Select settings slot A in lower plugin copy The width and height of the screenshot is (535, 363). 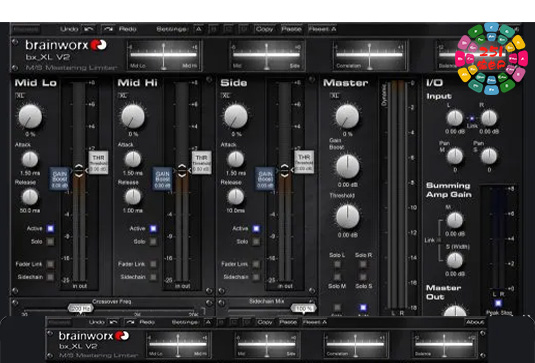pyautogui.click(x=208, y=322)
